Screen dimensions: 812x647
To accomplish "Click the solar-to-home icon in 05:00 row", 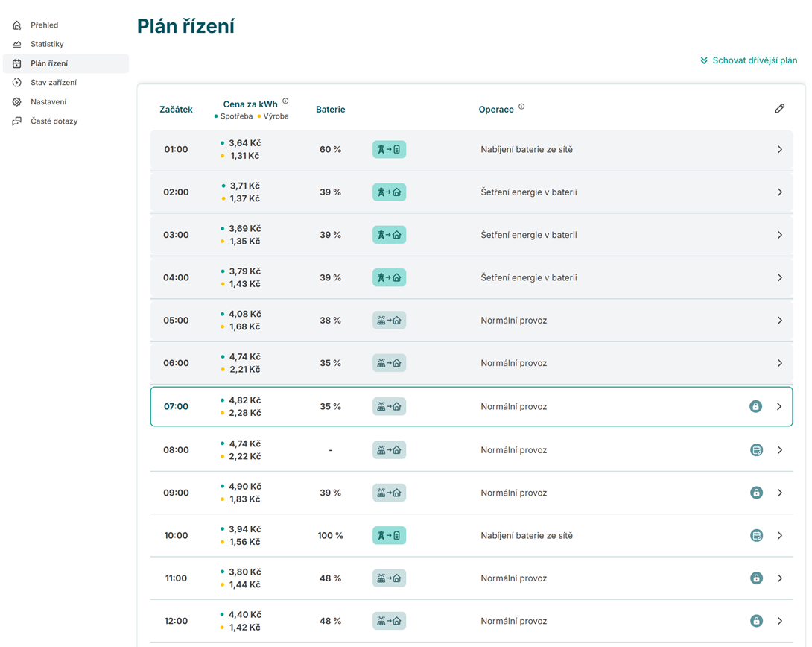I will click(x=389, y=321).
